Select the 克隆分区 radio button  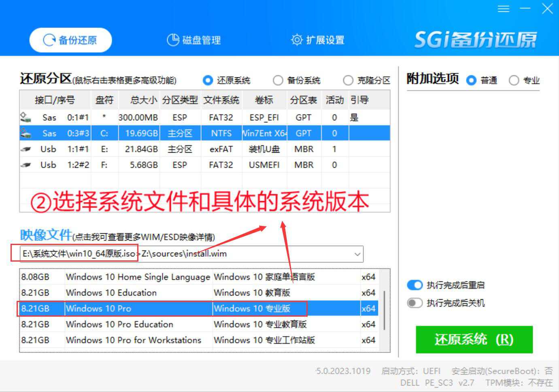[x=348, y=80]
